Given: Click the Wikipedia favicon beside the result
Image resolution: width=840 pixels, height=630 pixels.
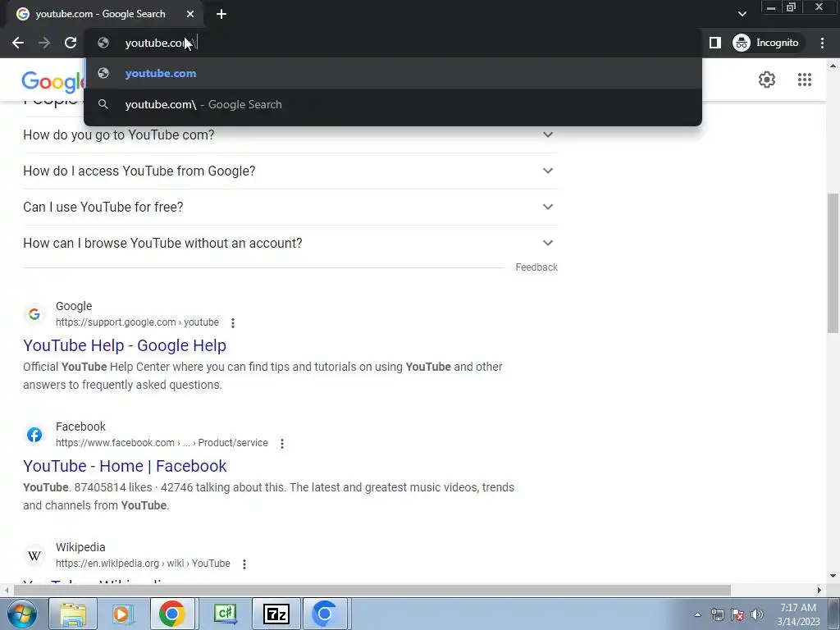Looking at the screenshot, I should click(x=34, y=555).
